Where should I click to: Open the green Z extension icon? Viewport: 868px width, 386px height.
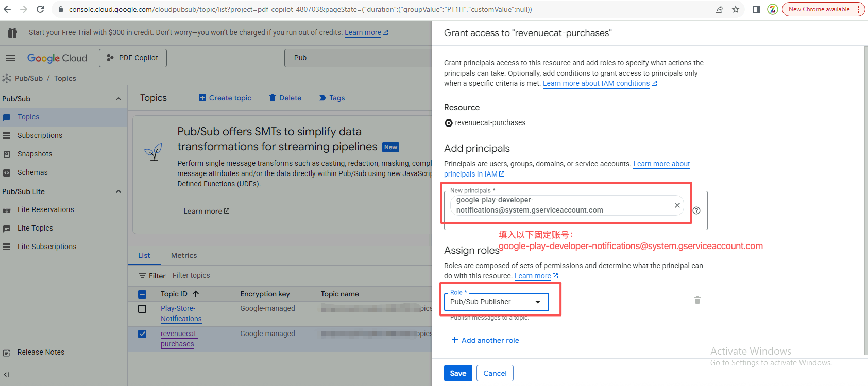coord(773,9)
